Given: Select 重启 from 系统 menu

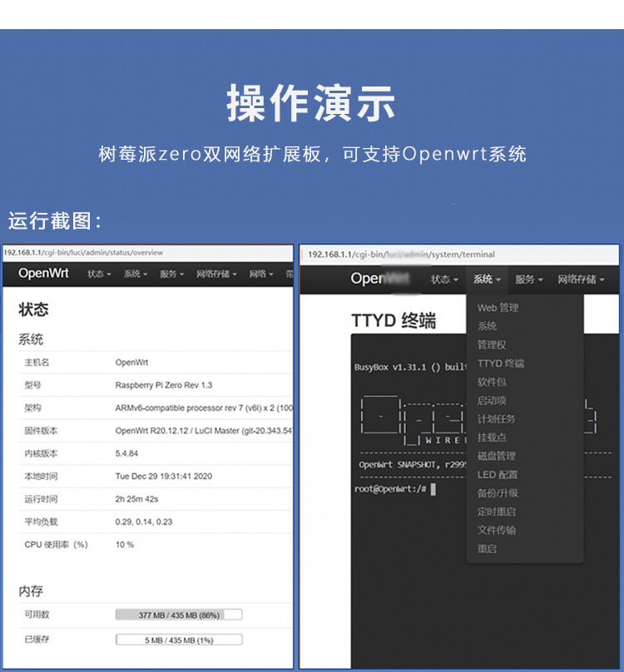Looking at the screenshot, I should (x=488, y=549).
